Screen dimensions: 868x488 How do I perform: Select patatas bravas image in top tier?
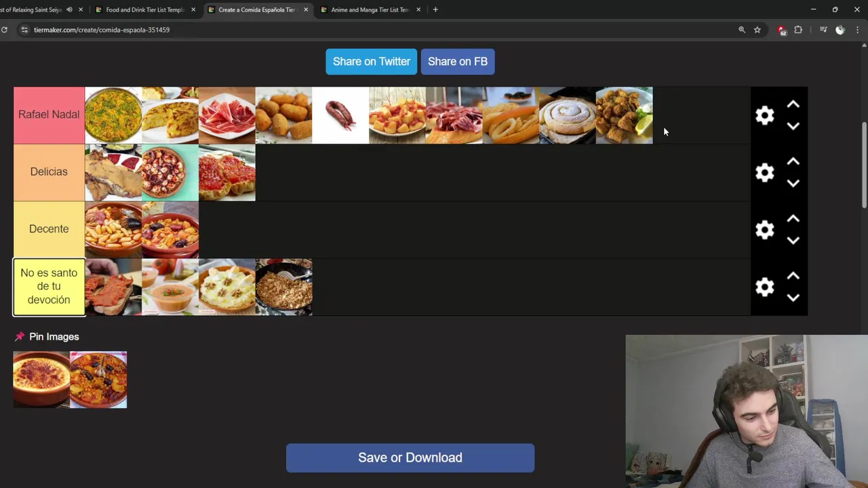coord(397,115)
